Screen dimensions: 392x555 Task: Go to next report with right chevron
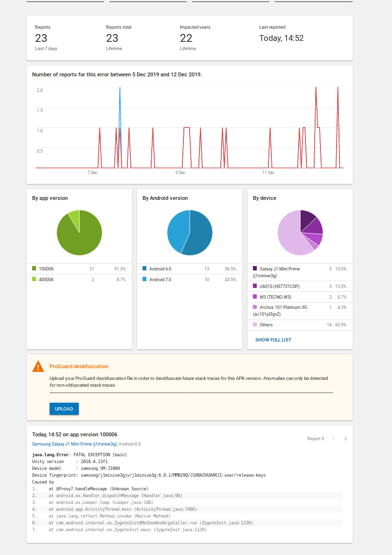(x=345, y=439)
